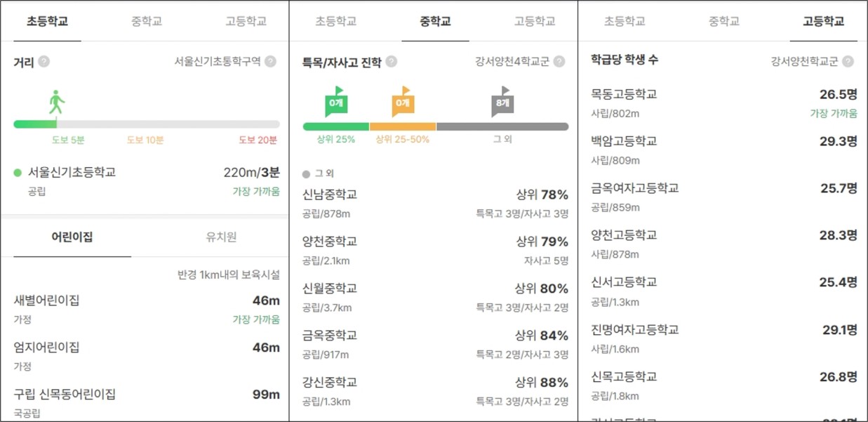This screenshot has width=868, height=422.
Task: Switch to 중학교 tab in left panel
Action: click(147, 21)
